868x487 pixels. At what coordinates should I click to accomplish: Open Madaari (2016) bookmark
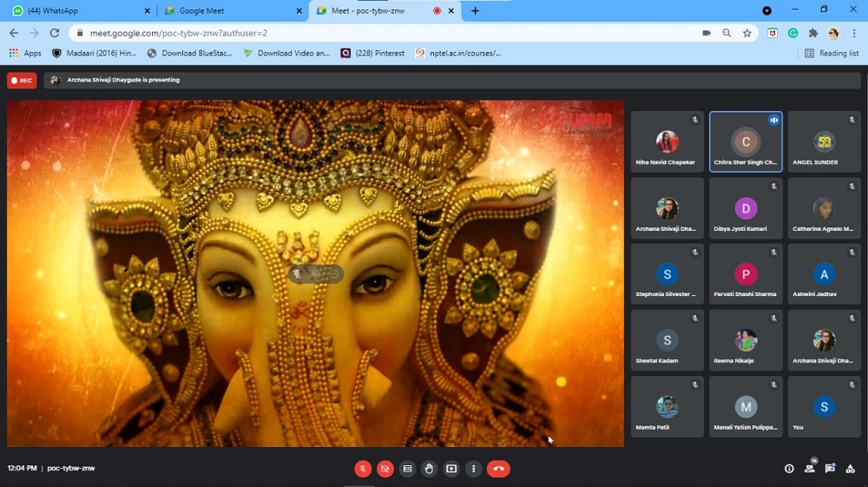coord(94,53)
